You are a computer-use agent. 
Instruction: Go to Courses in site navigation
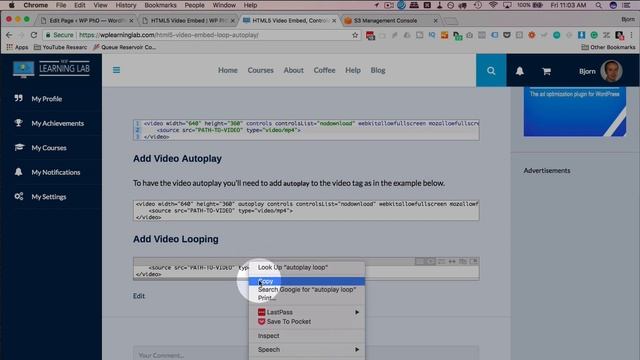[260, 70]
